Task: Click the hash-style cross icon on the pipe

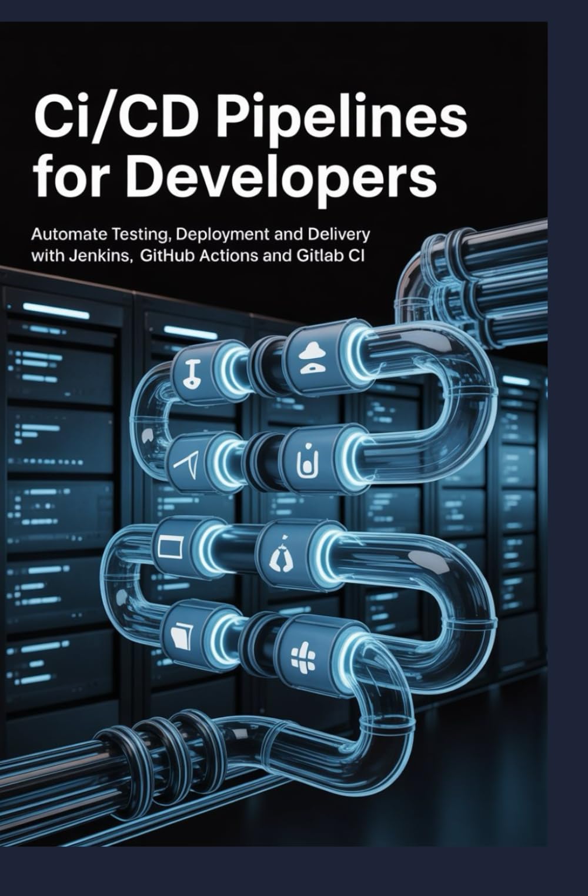Action: point(303,657)
